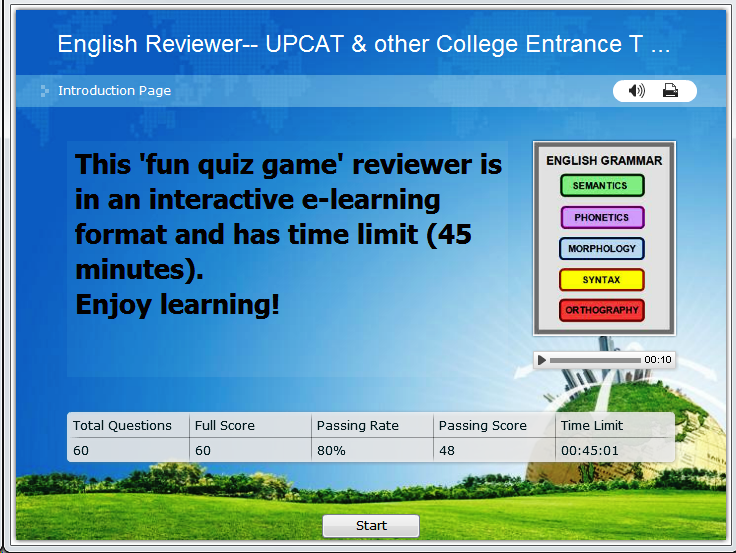Click the Introduction Page label
The image size is (736, 553).
point(115,91)
